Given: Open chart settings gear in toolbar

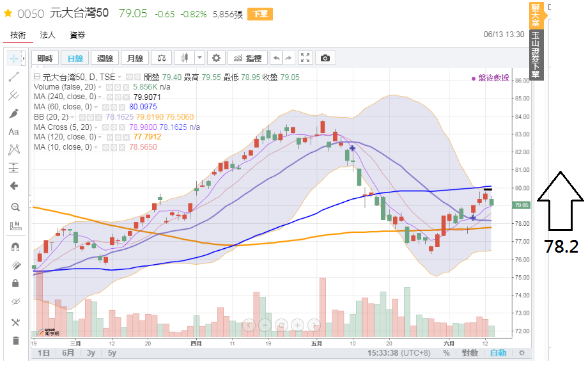Looking at the screenshot, I should (x=216, y=58).
